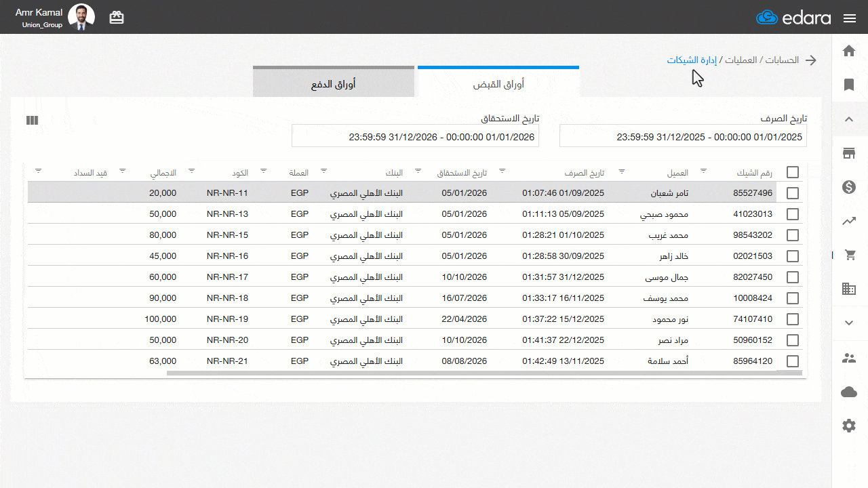Toggle the select-all header checkbox

tap(793, 172)
